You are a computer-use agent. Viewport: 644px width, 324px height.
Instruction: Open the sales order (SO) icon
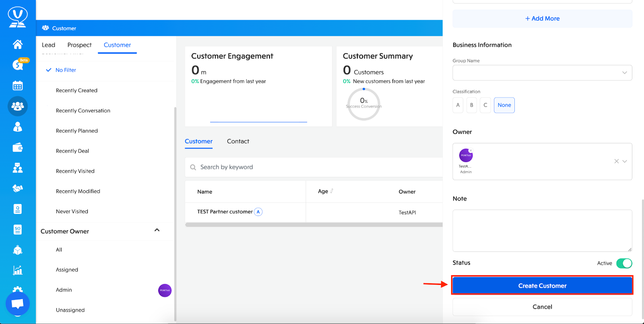pos(18,230)
